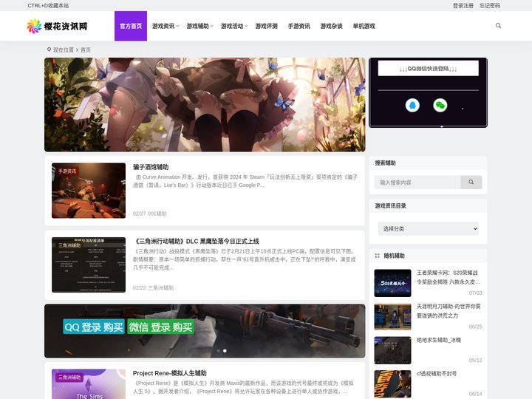Open the 游戏资讯 menu
The width and height of the screenshot is (532, 399).
(x=163, y=26)
